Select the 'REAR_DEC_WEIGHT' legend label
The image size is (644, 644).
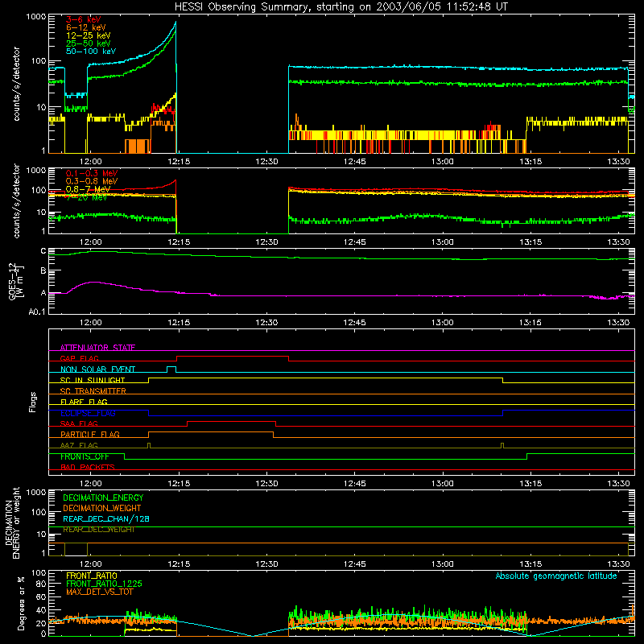[x=99, y=530]
